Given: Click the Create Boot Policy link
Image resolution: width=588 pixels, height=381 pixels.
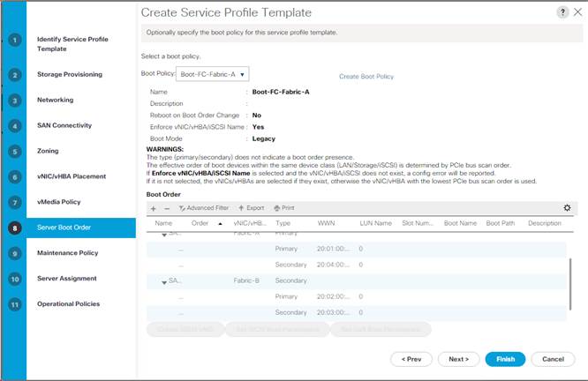Looking at the screenshot, I should click(x=366, y=77).
